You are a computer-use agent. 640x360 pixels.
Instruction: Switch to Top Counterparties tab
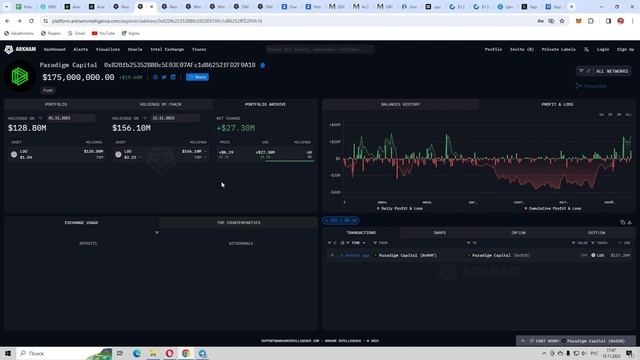239,223
